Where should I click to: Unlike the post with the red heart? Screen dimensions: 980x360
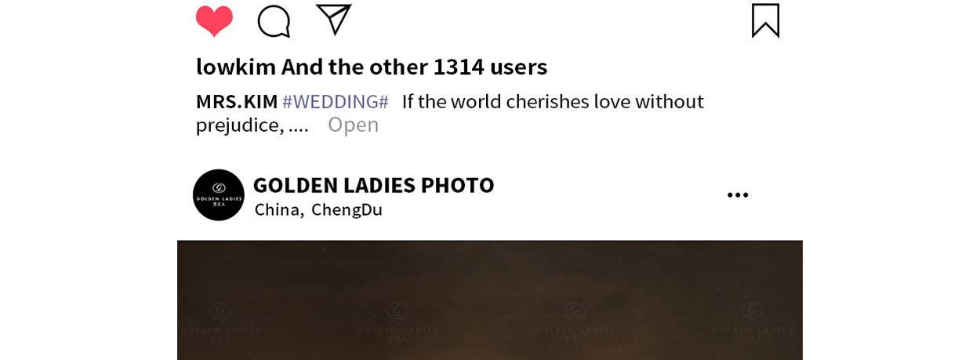point(214,21)
